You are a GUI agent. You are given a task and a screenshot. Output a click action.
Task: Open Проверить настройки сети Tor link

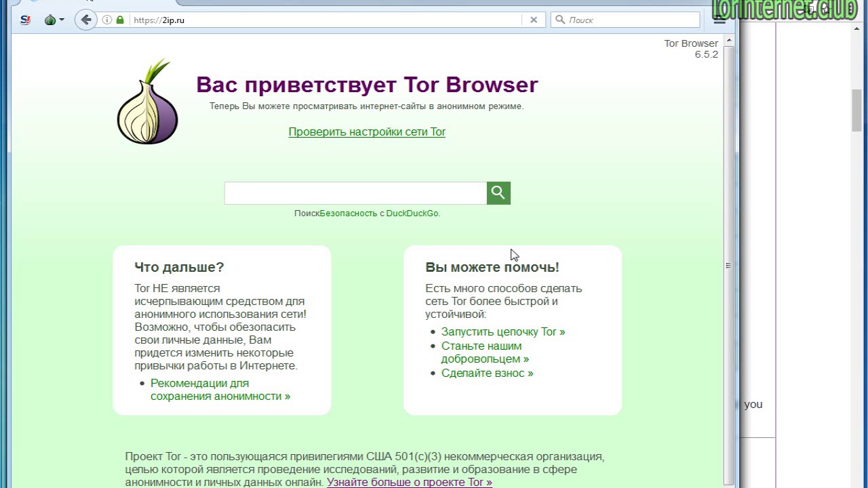click(x=367, y=131)
